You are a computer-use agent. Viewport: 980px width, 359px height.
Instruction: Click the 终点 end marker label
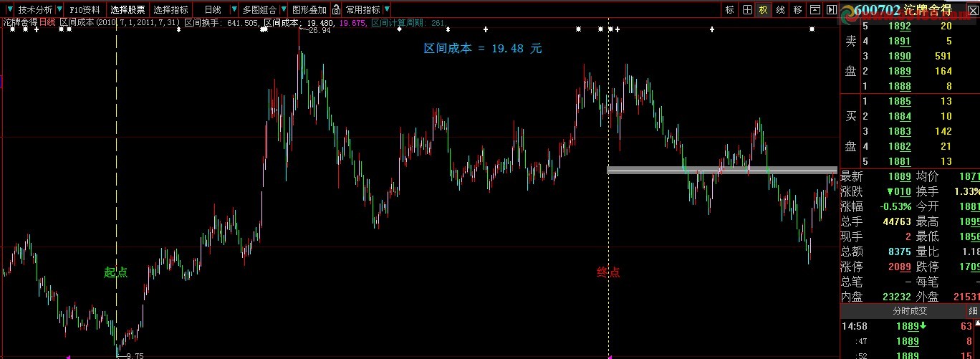[x=608, y=272]
